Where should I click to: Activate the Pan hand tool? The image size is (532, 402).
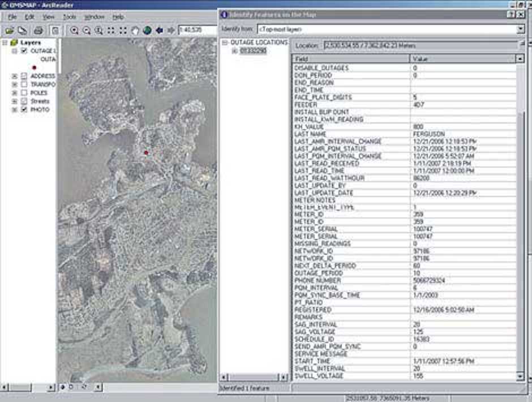click(x=135, y=31)
